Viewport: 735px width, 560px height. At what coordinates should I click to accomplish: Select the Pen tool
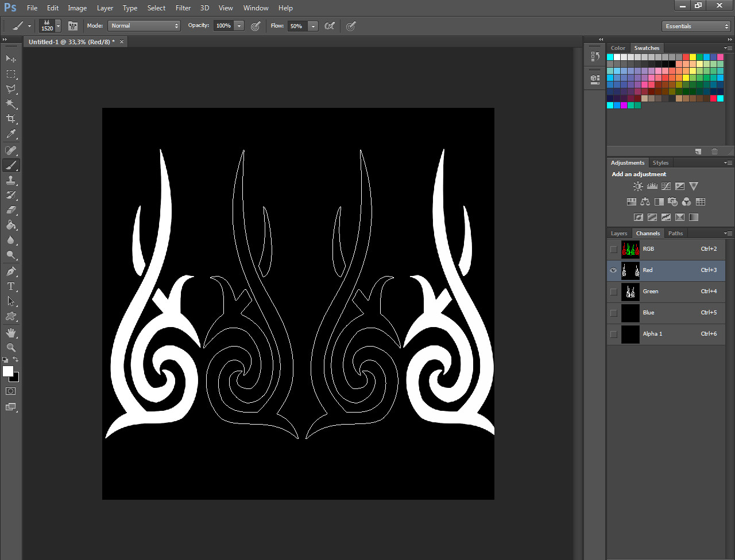[11, 271]
